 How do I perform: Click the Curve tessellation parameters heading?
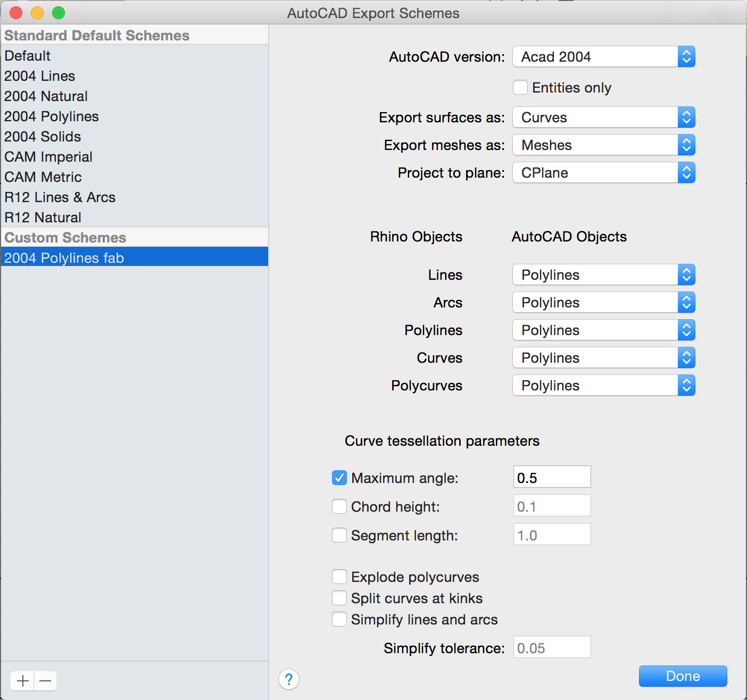tap(442, 440)
